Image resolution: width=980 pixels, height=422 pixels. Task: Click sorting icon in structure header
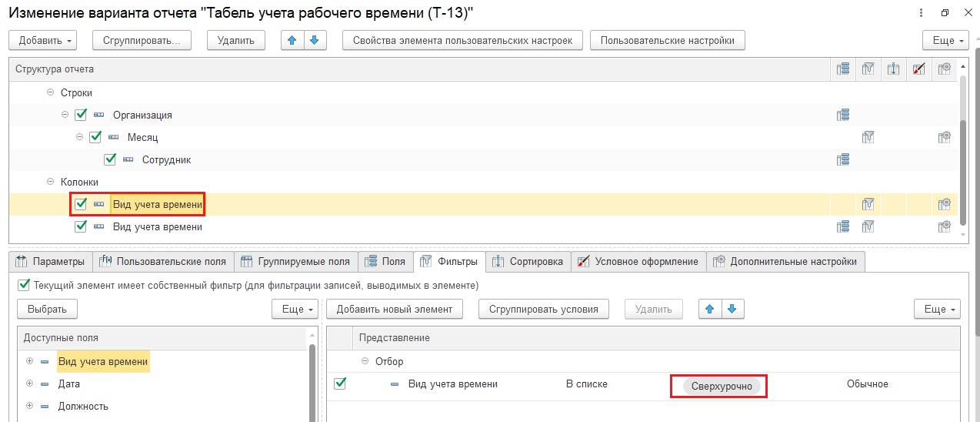tap(893, 69)
